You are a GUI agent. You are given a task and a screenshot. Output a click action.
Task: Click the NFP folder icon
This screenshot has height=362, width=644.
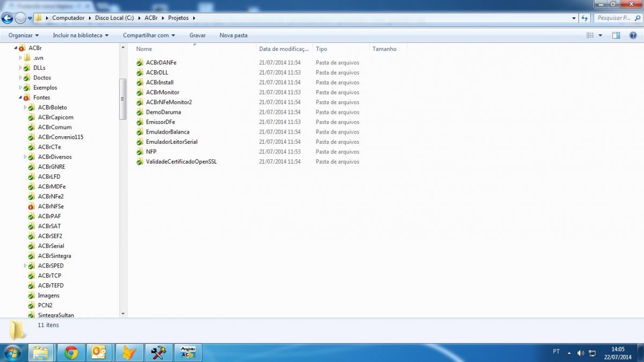(140, 152)
